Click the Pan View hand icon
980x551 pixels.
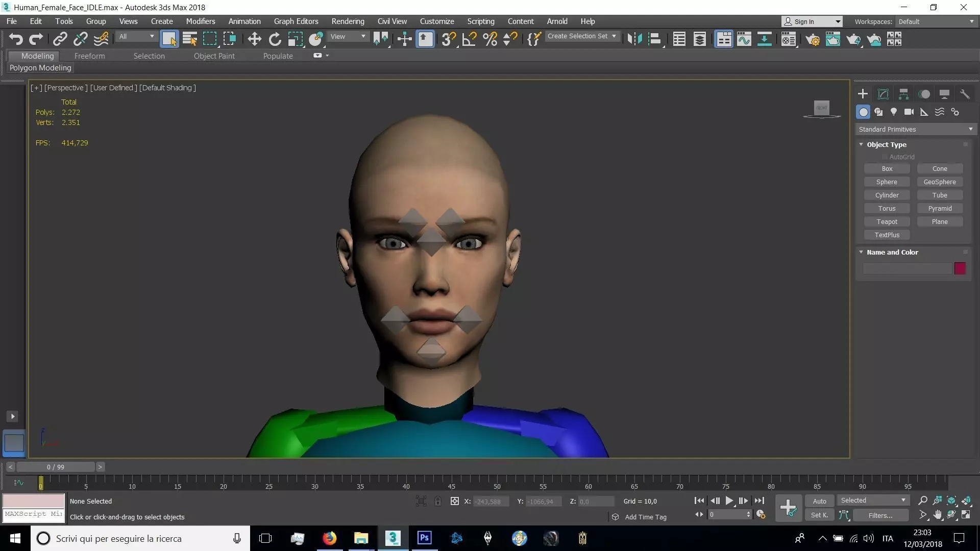[x=938, y=515]
